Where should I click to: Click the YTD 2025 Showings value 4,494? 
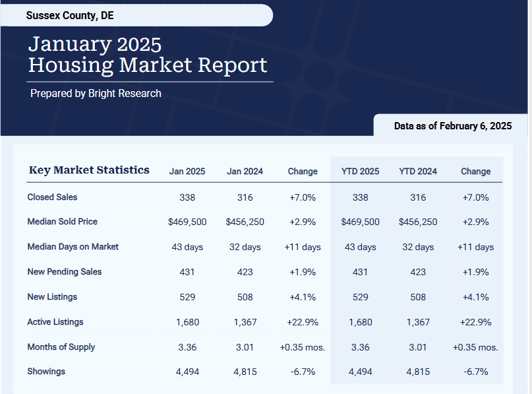click(360, 372)
